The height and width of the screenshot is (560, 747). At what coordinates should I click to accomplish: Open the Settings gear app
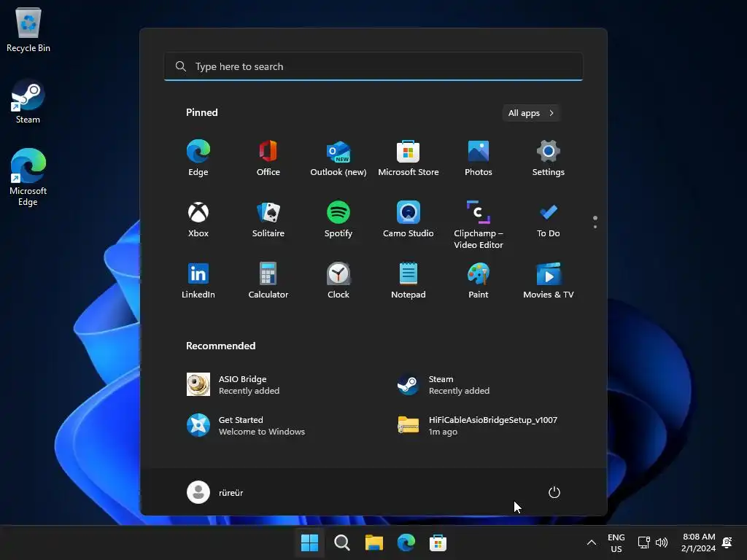coord(549,158)
